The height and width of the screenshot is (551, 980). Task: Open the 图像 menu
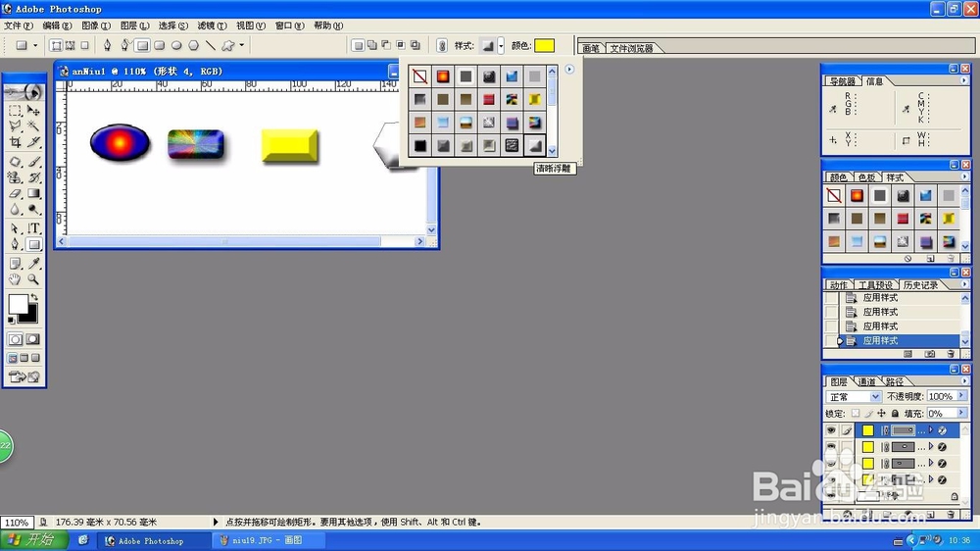96,25
